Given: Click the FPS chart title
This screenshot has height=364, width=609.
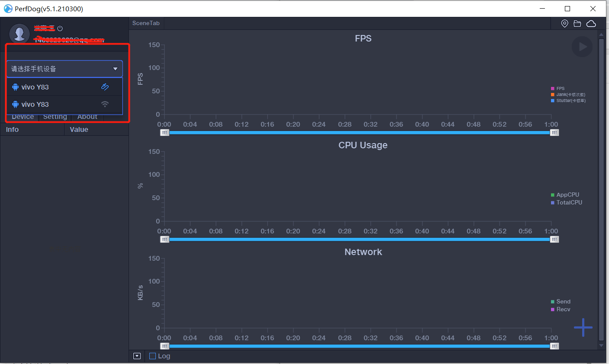Looking at the screenshot, I should [363, 38].
